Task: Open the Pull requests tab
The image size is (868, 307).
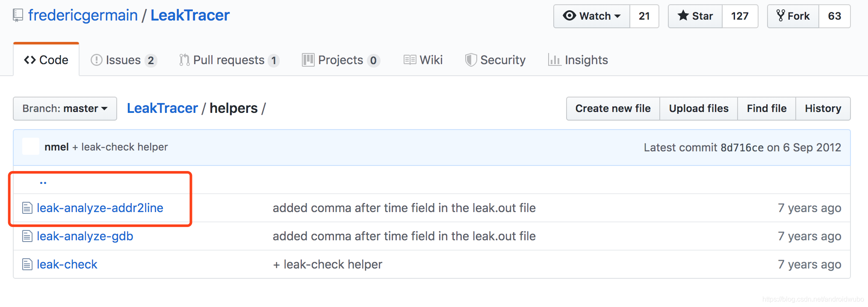Action: click(229, 60)
